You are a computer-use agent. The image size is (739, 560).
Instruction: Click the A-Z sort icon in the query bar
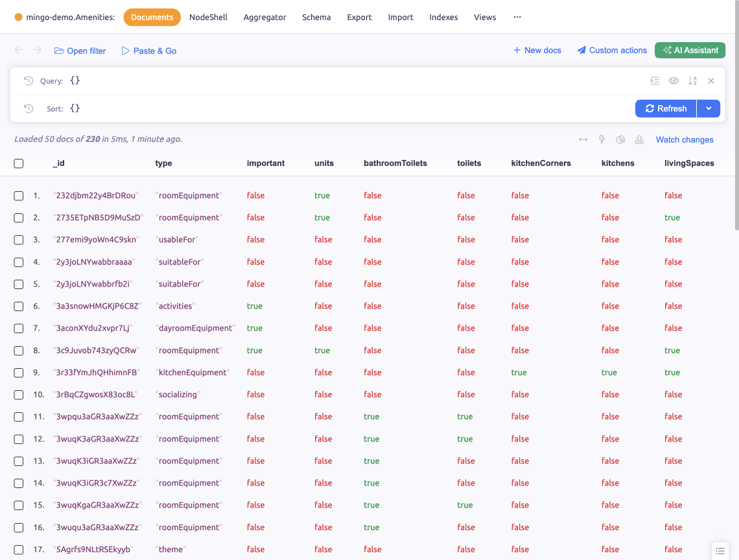point(692,80)
